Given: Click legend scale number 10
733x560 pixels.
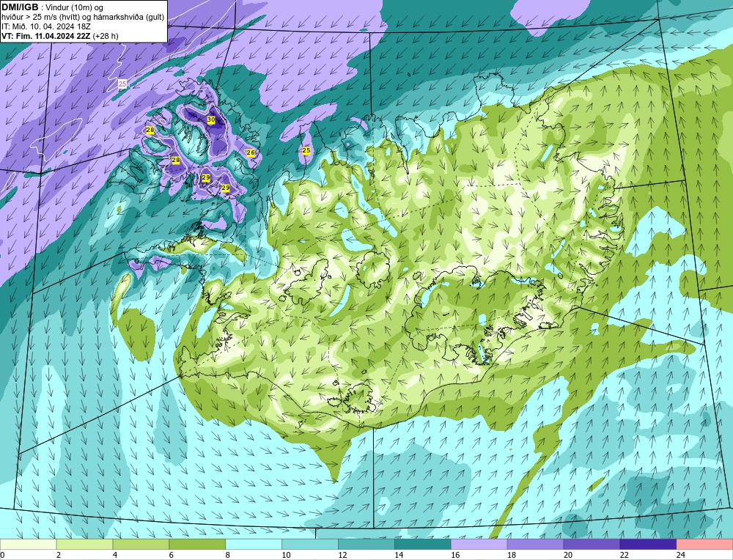Looking at the screenshot, I should click(286, 555).
